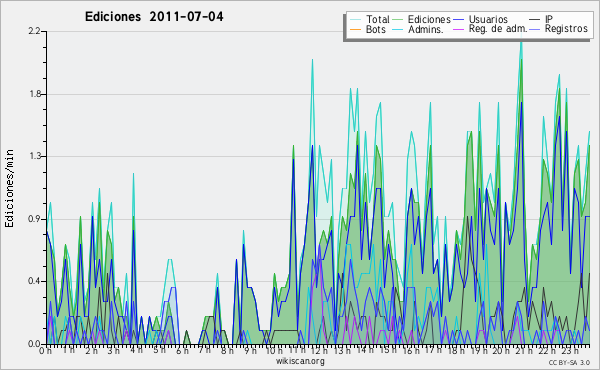Click the "14 h" x-axis tick label

click(x=365, y=351)
